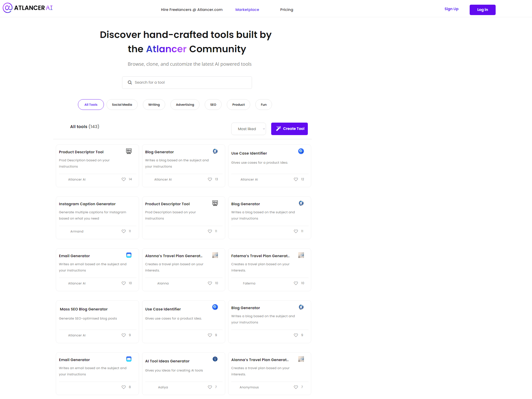Like the Mass SEO Blog Generator
This screenshot has width=532, height=399.
coord(124,335)
